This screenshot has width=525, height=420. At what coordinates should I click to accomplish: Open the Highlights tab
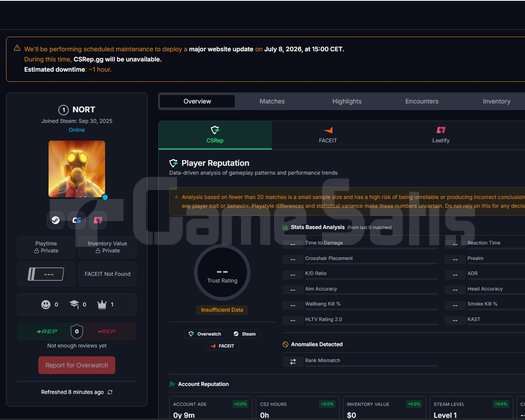click(347, 101)
